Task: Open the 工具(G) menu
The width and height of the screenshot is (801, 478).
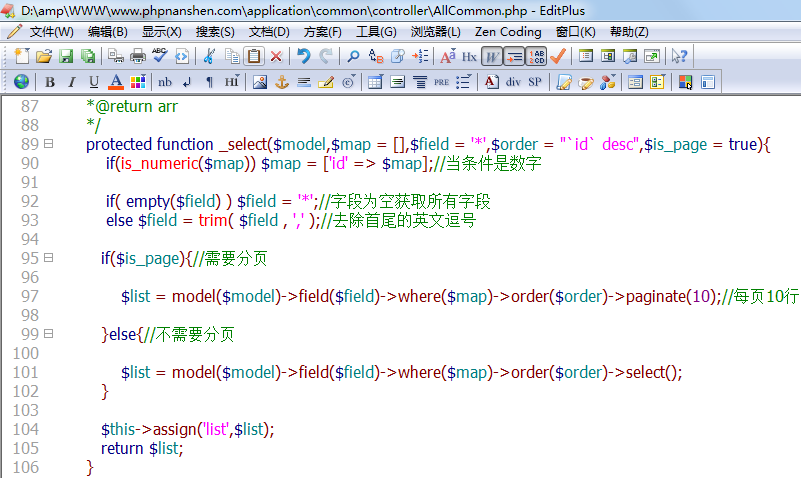Action: (x=376, y=32)
